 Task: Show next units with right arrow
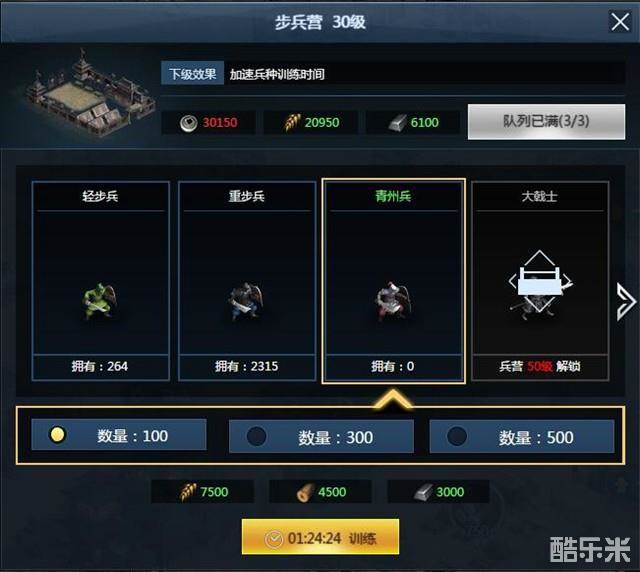pyautogui.click(x=625, y=301)
